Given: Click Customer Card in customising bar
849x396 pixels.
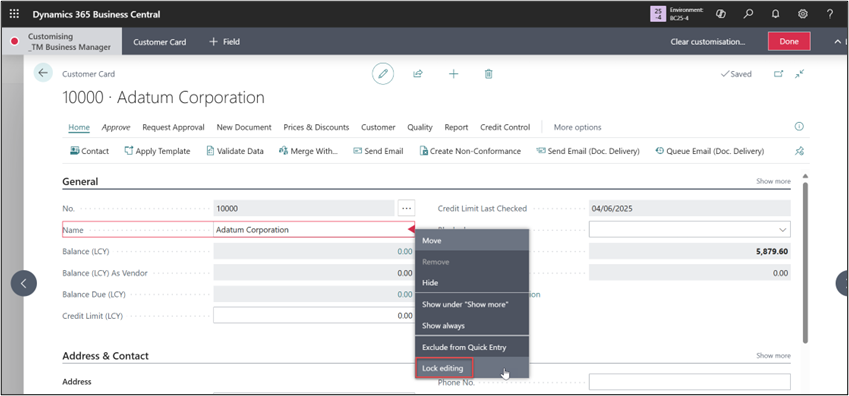Looking at the screenshot, I should (x=160, y=42).
